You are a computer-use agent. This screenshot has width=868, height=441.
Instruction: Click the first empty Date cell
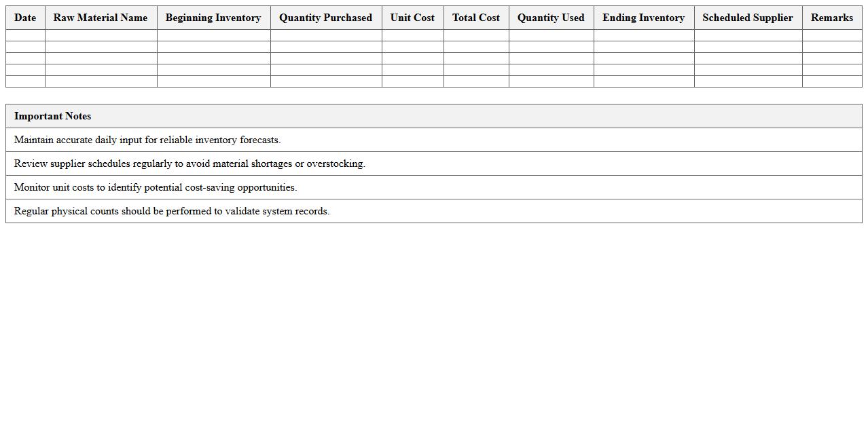point(24,34)
